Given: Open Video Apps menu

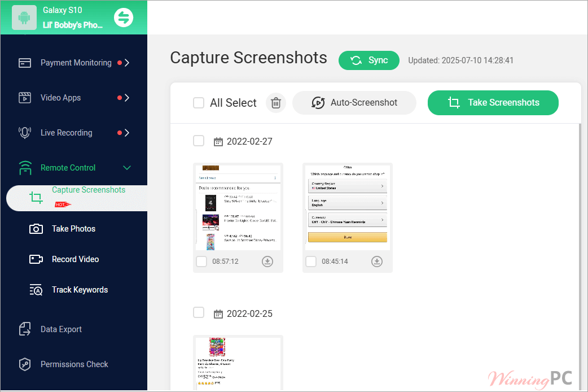Looking at the screenshot, I should 74,98.
